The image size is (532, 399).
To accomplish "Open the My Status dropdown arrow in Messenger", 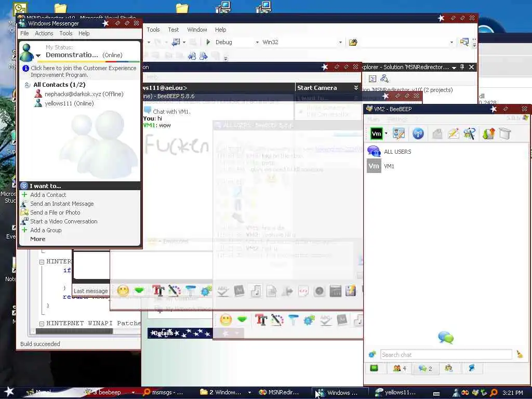I will click(38, 56).
